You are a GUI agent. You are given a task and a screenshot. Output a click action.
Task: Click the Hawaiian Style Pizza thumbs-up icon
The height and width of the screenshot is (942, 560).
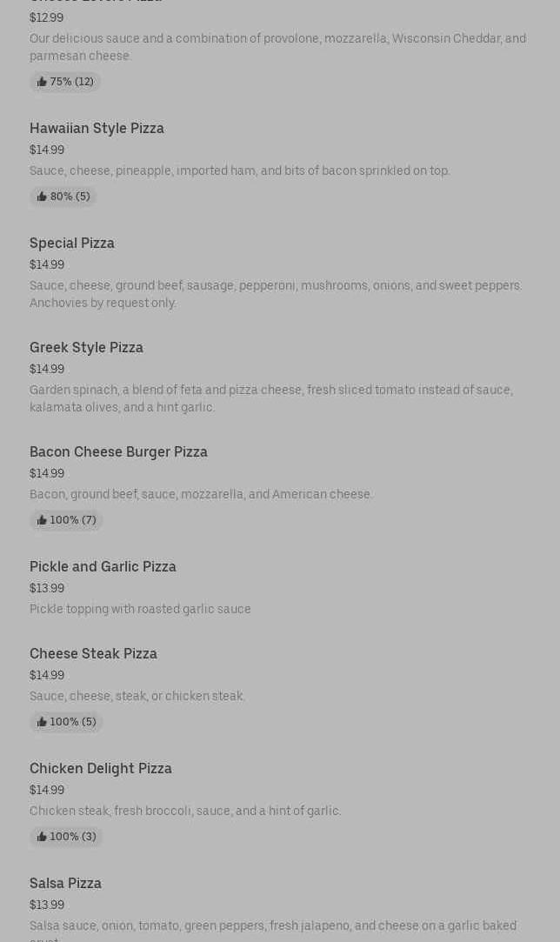(42, 197)
